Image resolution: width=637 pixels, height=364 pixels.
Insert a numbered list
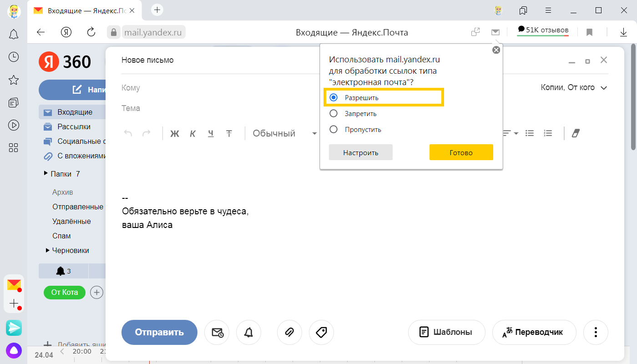coord(548,133)
